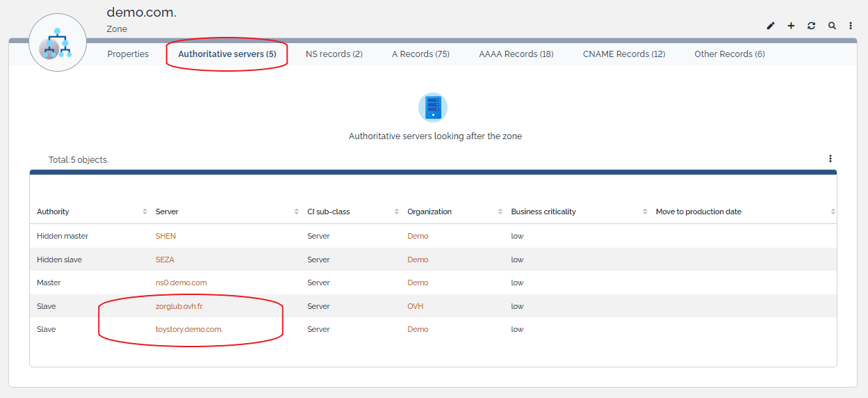Screen dimensions: 868x398
Task: Click the magnifier search icon
Action: pyautogui.click(x=832, y=26)
